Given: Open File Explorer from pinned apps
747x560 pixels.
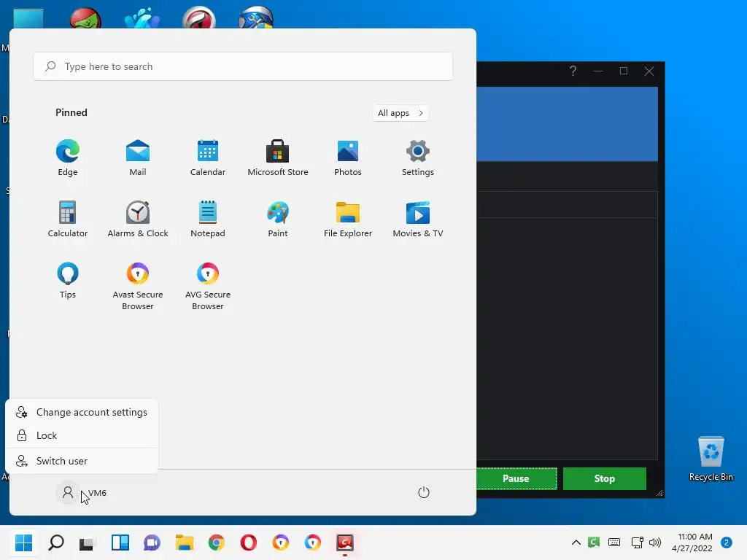Looking at the screenshot, I should 348,219.
